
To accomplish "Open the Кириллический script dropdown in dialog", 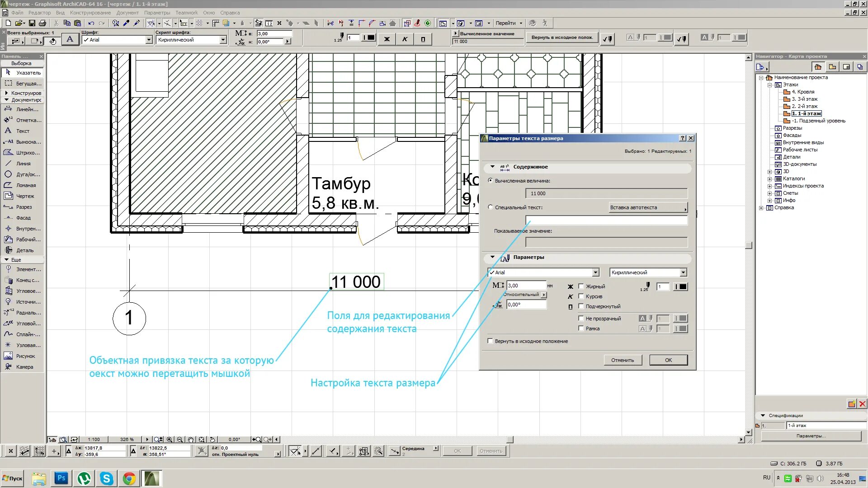I will point(683,272).
